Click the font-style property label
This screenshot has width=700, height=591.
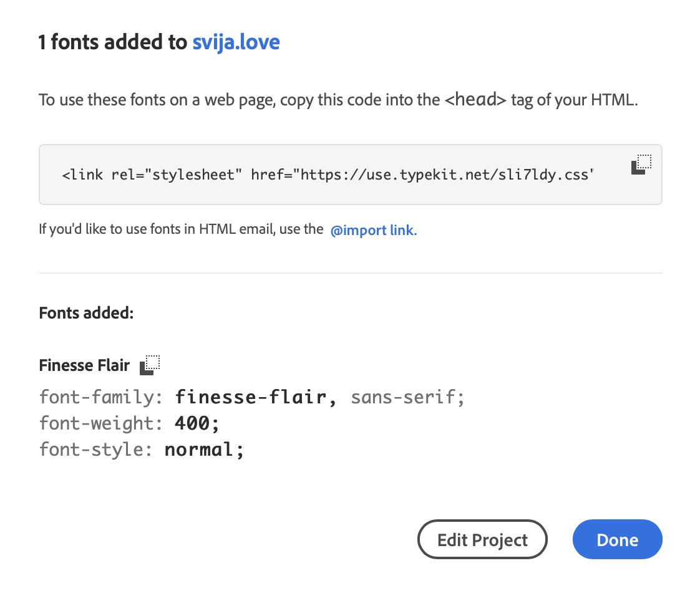coord(95,449)
